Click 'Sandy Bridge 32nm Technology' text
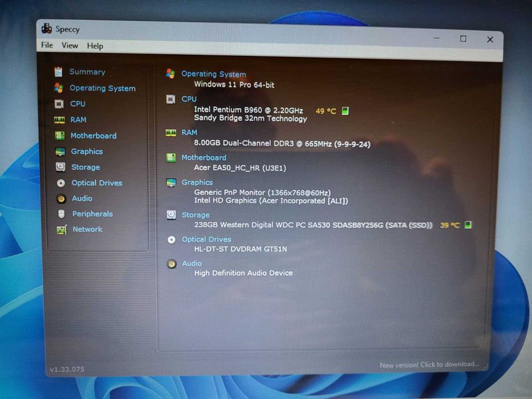 250,118
